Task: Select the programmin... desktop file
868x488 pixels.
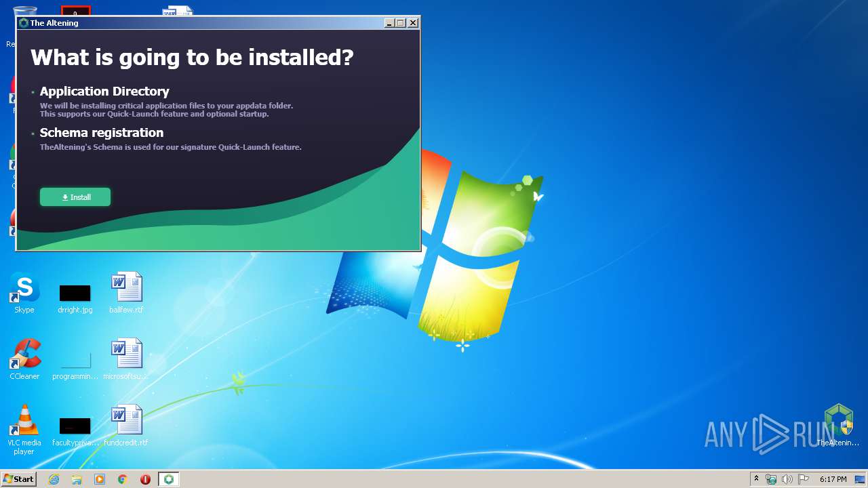Action: click(75, 365)
